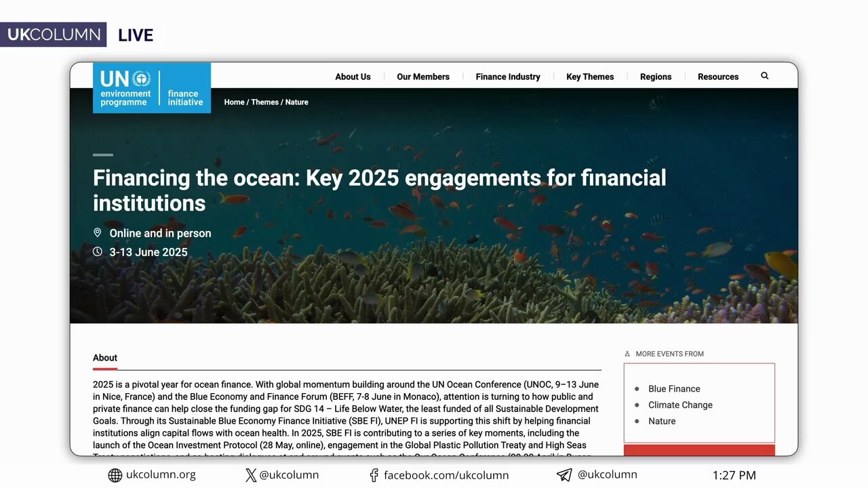Click the location pin icon

[x=98, y=233]
